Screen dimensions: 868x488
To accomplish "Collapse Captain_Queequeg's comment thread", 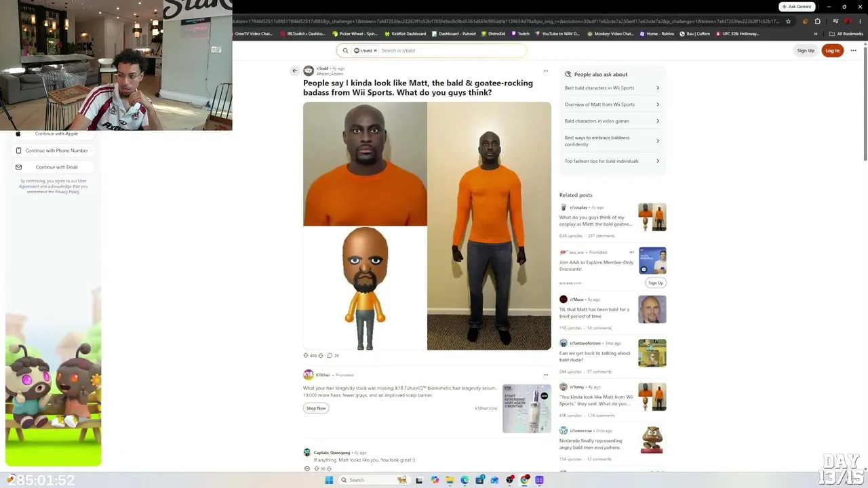I will pyautogui.click(x=307, y=468).
